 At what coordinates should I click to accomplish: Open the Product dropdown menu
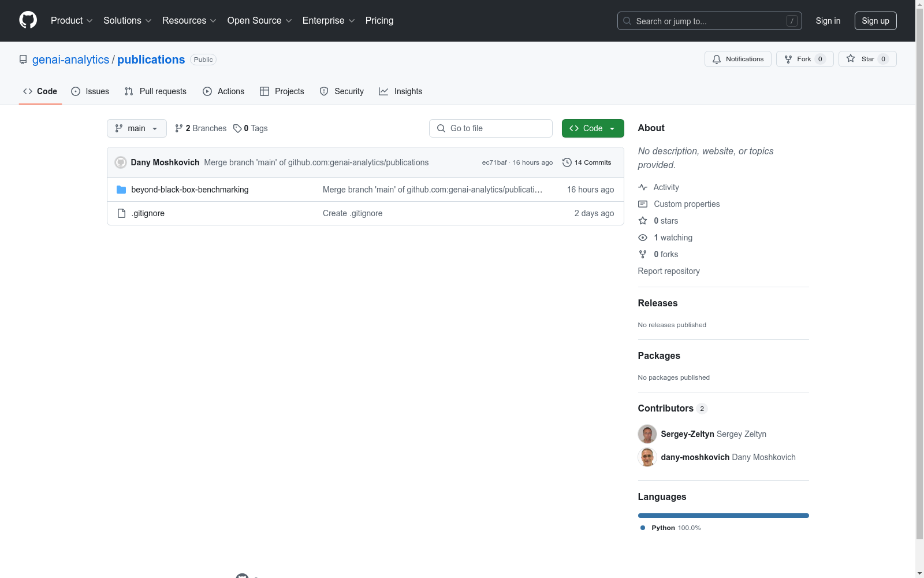pyautogui.click(x=72, y=21)
